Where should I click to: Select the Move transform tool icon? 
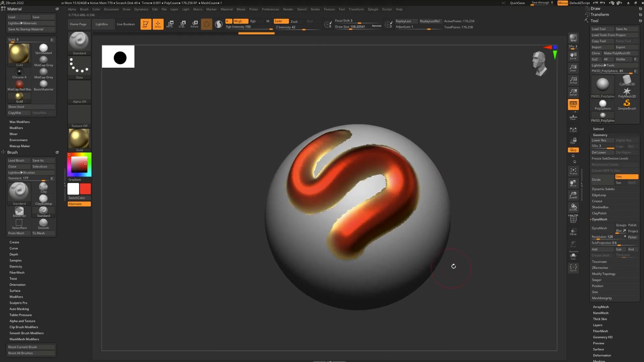[170, 24]
